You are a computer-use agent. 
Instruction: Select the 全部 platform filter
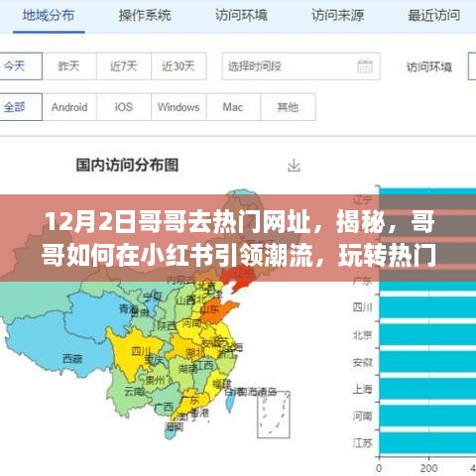(21, 107)
